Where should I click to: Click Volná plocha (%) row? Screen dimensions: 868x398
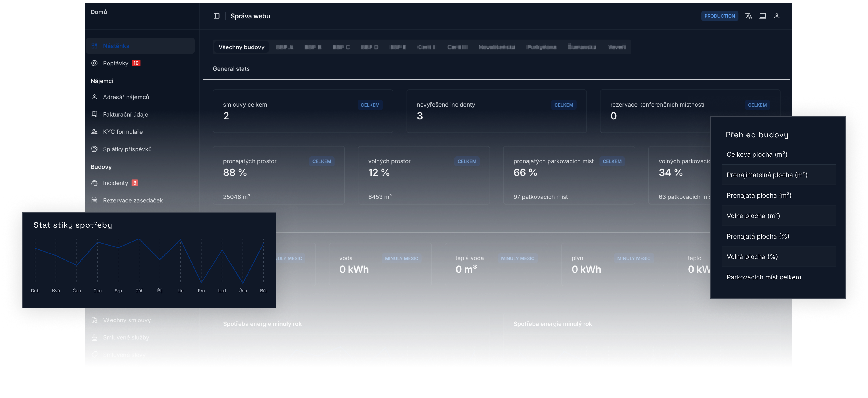coord(779,257)
